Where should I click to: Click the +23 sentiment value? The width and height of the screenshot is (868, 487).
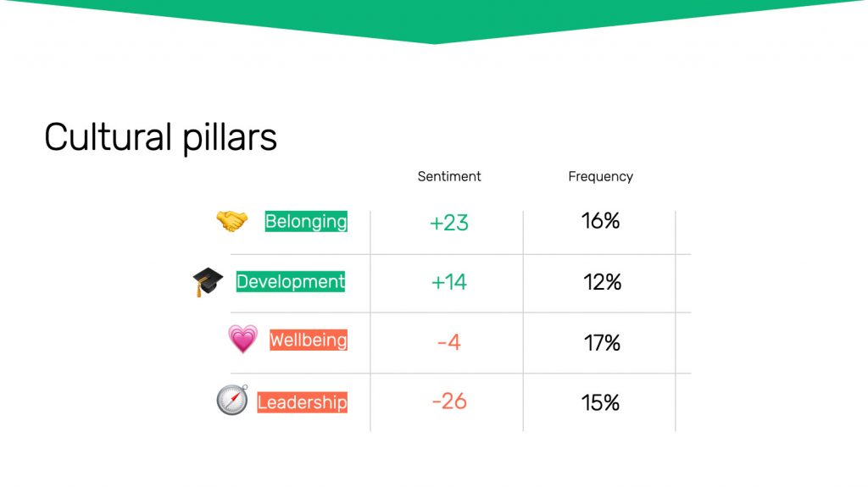[x=449, y=223]
